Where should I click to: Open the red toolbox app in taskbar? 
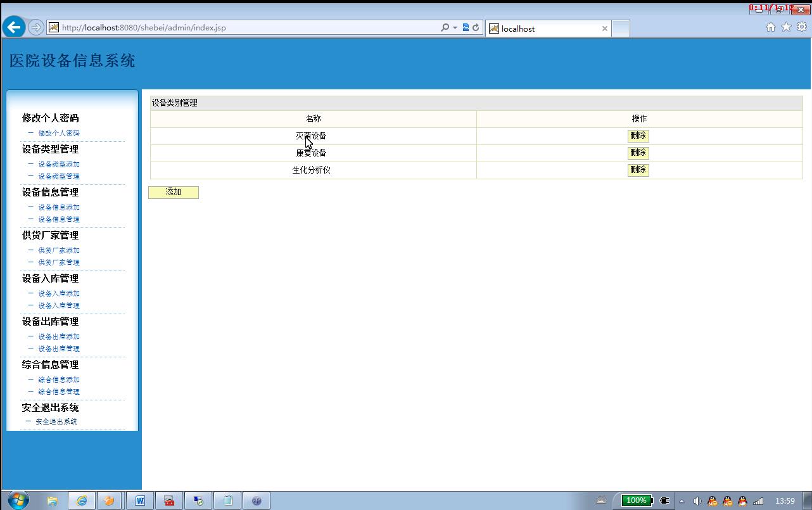(169, 500)
